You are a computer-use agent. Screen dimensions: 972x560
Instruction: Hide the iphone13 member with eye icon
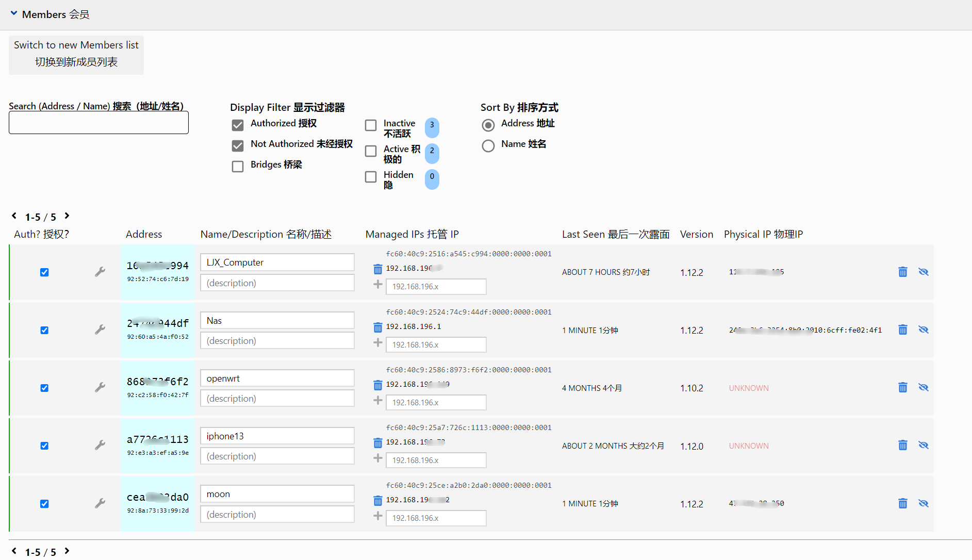click(x=923, y=445)
